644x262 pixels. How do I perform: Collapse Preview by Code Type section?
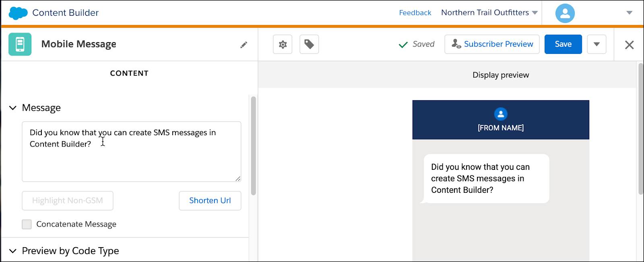coord(13,251)
